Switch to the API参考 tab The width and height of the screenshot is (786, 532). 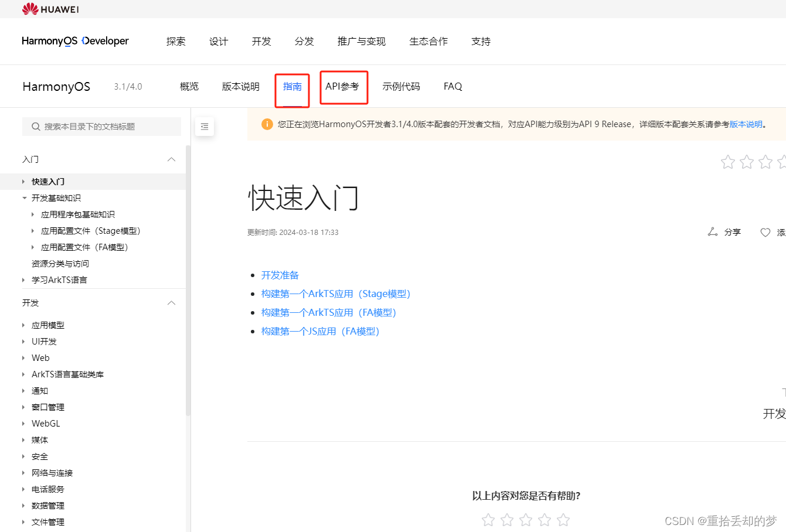[x=342, y=86]
